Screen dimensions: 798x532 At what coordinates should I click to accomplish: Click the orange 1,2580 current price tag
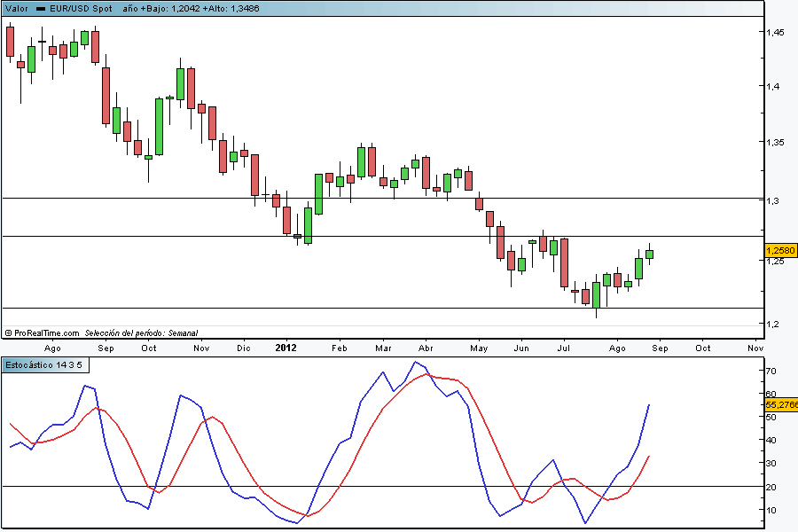point(780,251)
